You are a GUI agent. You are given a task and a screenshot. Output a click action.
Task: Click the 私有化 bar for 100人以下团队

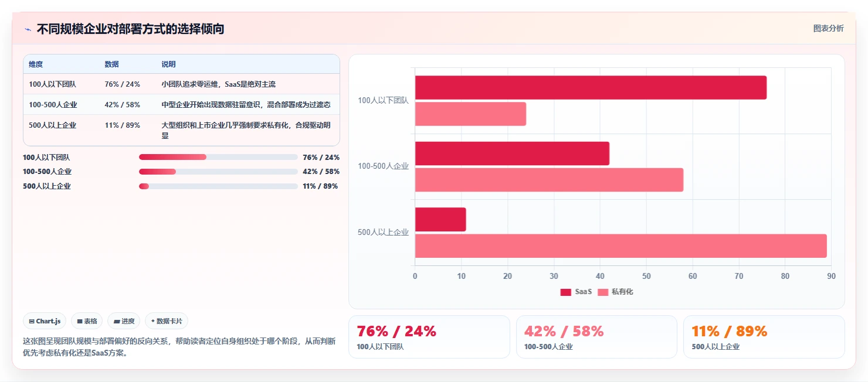pyautogui.click(x=470, y=114)
